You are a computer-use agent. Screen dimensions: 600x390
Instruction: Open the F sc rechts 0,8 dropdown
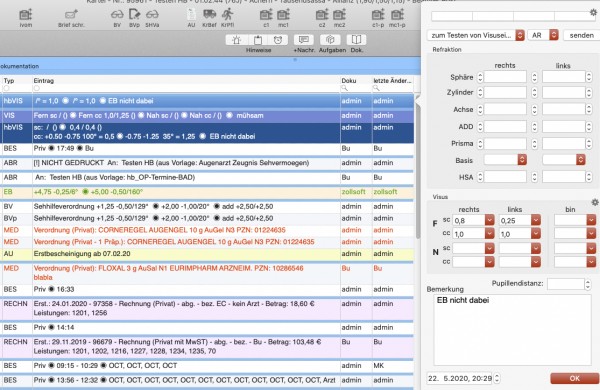490,220
